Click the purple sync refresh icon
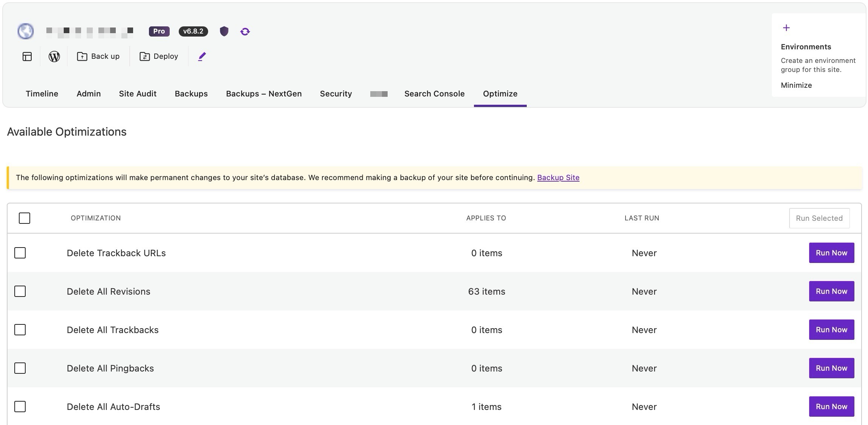This screenshot has height=425, width=868. coord(245,32)
